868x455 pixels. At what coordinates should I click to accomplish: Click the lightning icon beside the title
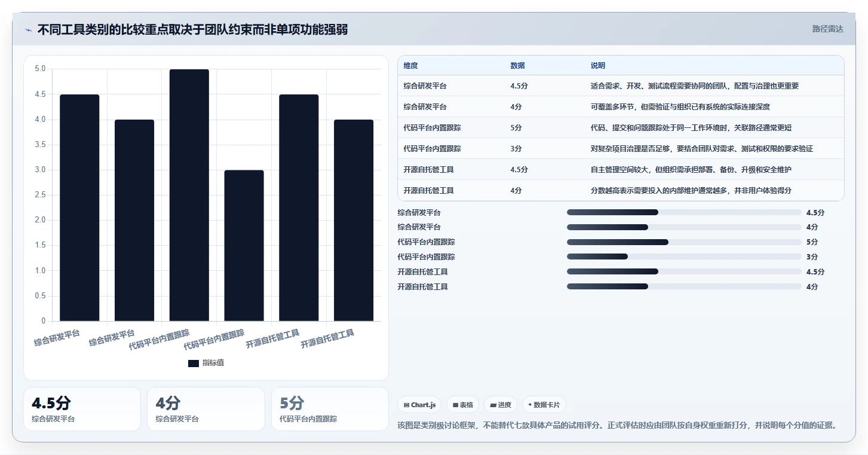[28, 29]
